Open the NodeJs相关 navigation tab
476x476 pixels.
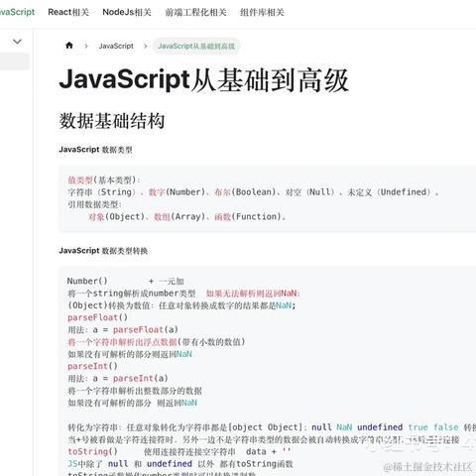coord(127,12)
